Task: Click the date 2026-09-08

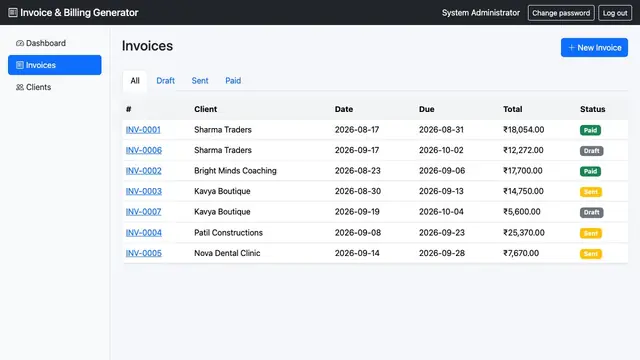Action: point(358,232)
